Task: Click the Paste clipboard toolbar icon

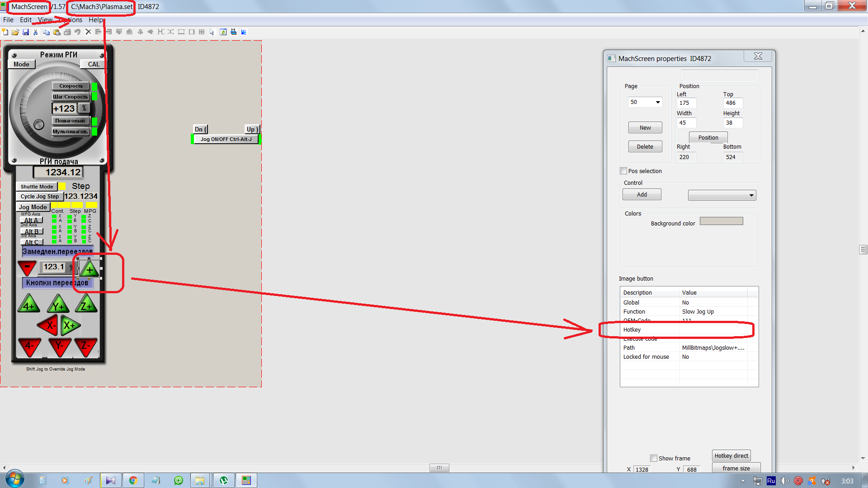Action: click(x=57, y=32)
